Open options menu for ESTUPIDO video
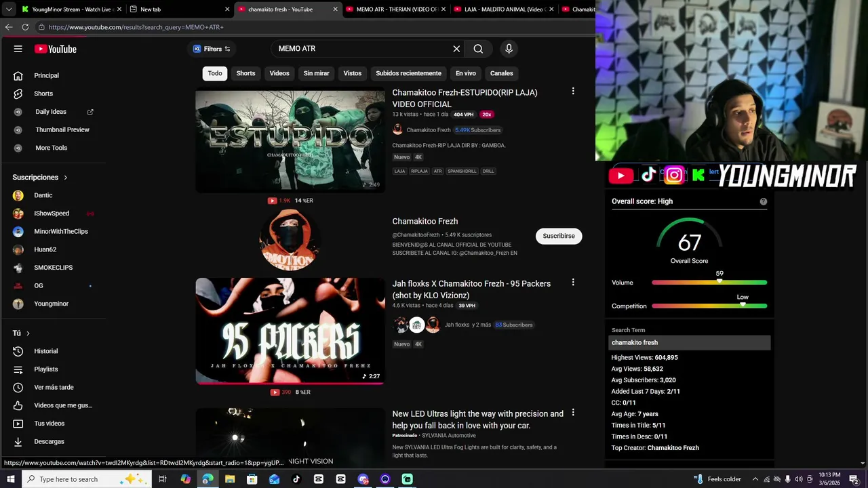This screenshot has height=488, width=868. click(x=573, y=91)
